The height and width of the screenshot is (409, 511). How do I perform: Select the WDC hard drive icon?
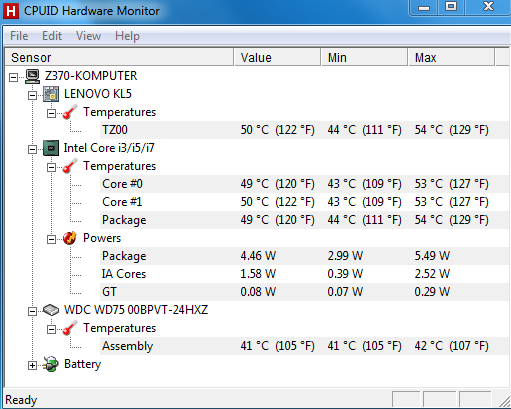pos(51,310)
